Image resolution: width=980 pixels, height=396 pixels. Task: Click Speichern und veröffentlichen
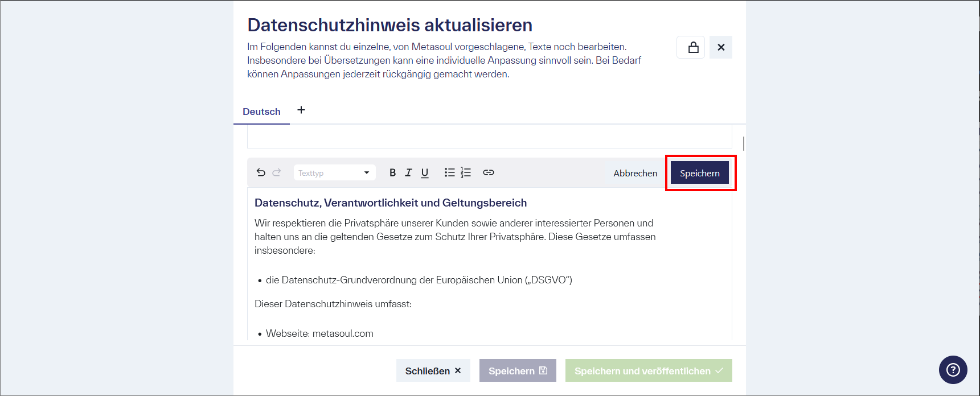coord(649,370)
